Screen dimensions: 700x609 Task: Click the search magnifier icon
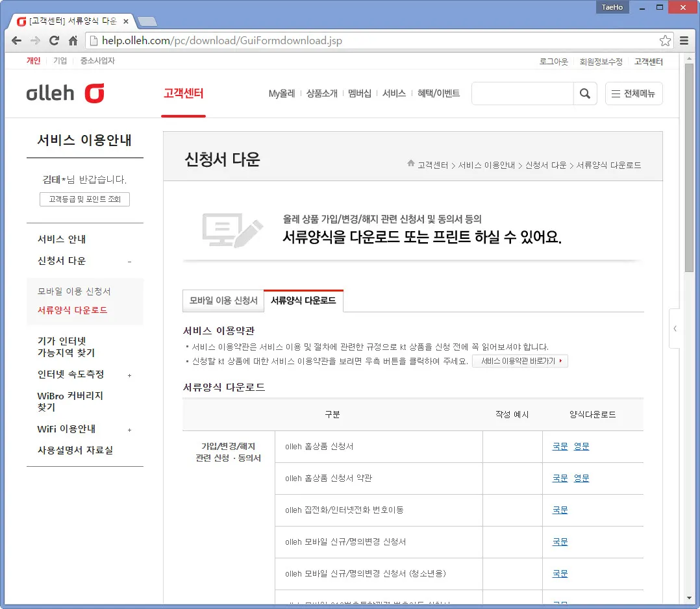[584, 93]
